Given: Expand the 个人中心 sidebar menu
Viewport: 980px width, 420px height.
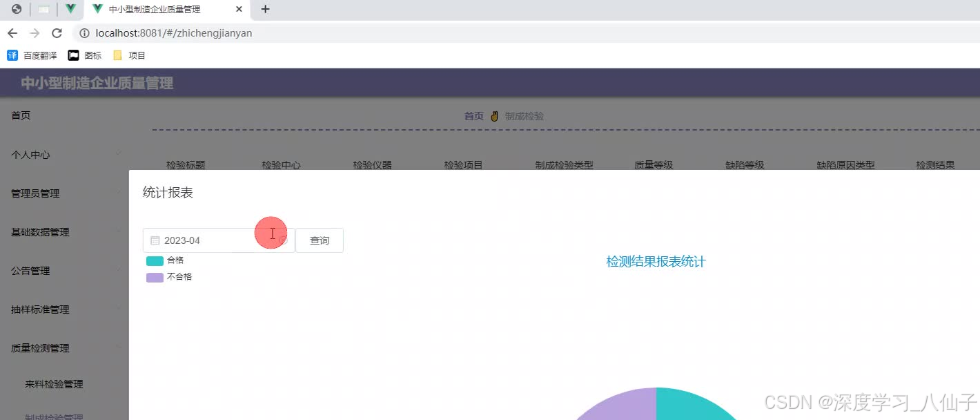Looking at the screenshot, I should coord(30,155).
